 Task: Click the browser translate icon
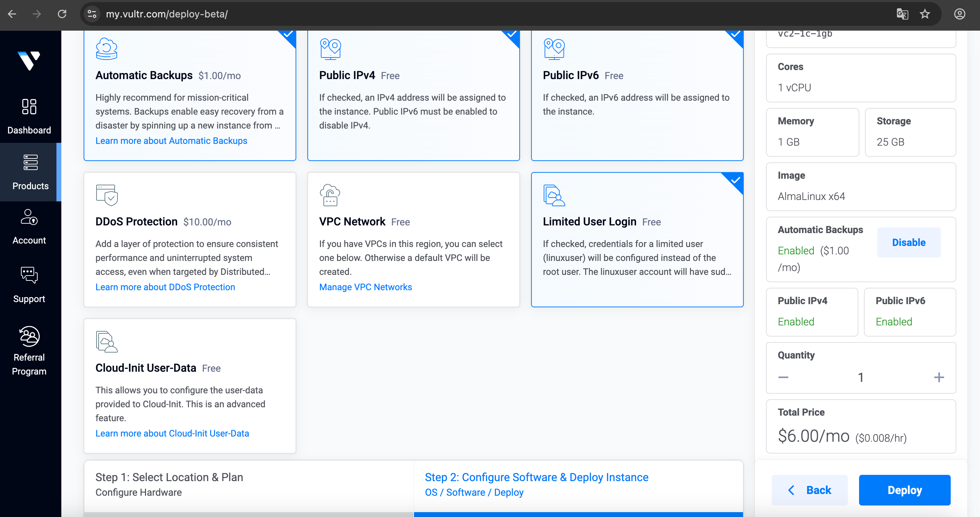(902, 14)
